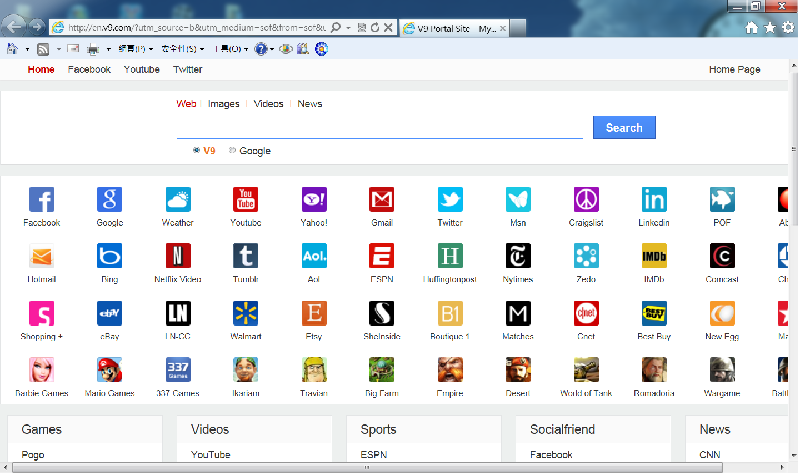Click the Walmart shortcut icon

246,314
